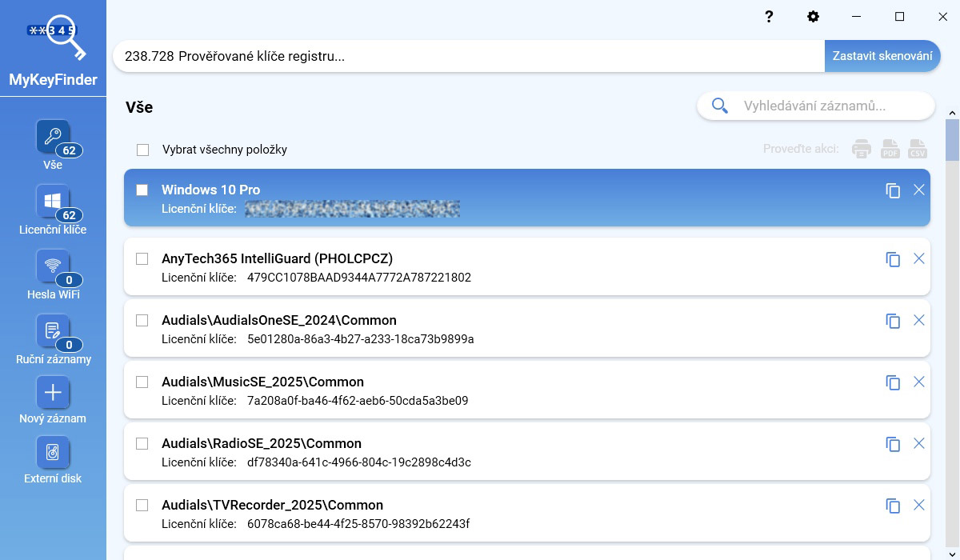This screenshot has width=960, height=560.
Task: Check the Audials RadioSE_2025 entry
Action: point(142,443)
